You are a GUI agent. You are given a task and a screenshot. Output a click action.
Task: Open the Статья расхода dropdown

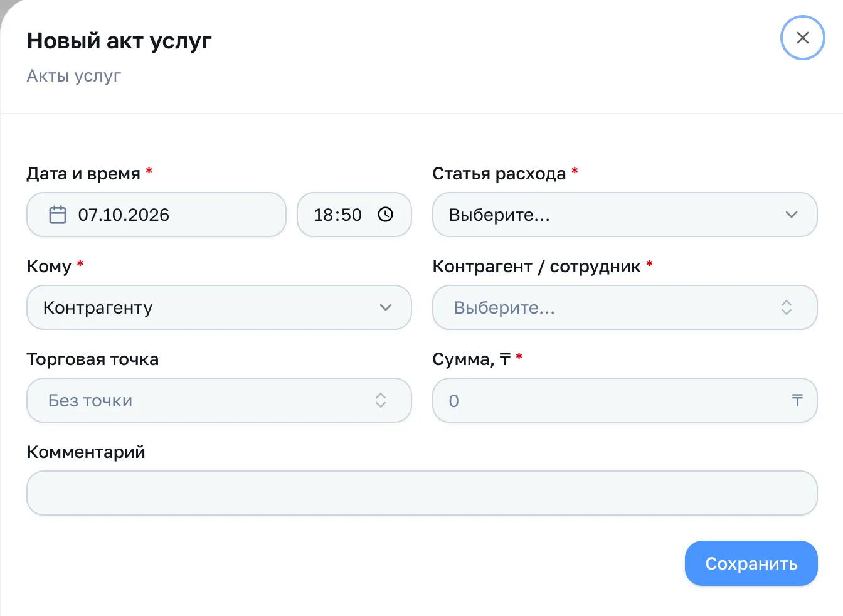pyautogui.click(x=625, y=215)
